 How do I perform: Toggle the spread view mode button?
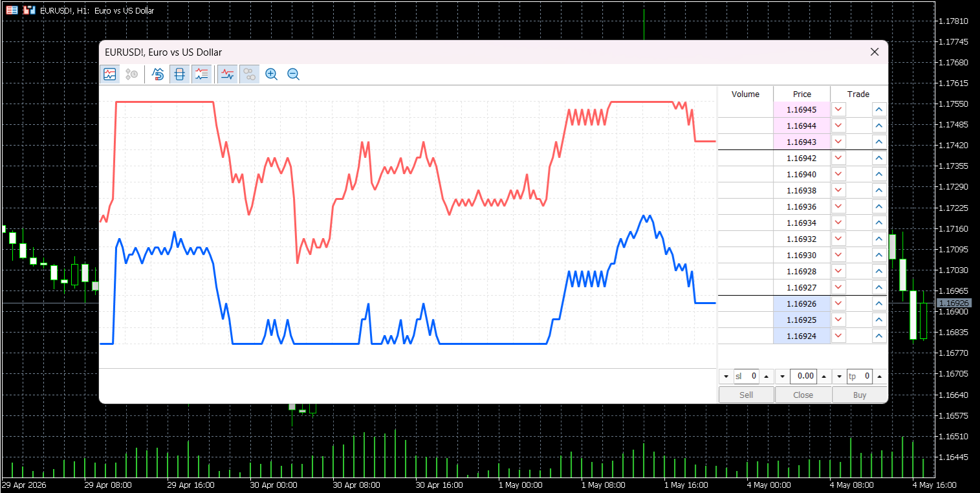(x=180, y=74)
